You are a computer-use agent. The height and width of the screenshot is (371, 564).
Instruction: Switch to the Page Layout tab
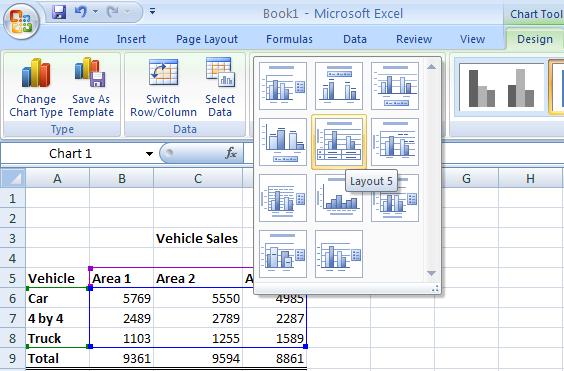click(x=207, y=39)
